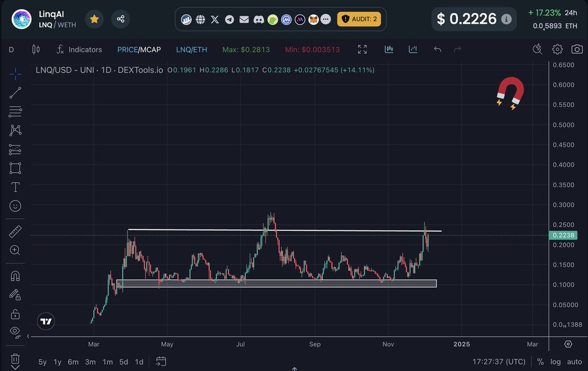Lock all drawing tools
The image size is (588, 371).
[15, 314]
